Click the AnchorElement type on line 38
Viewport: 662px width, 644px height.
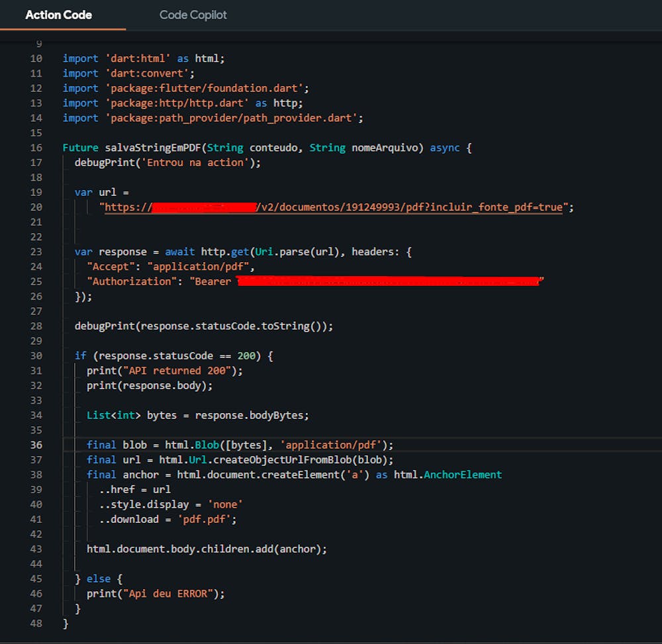463,475
